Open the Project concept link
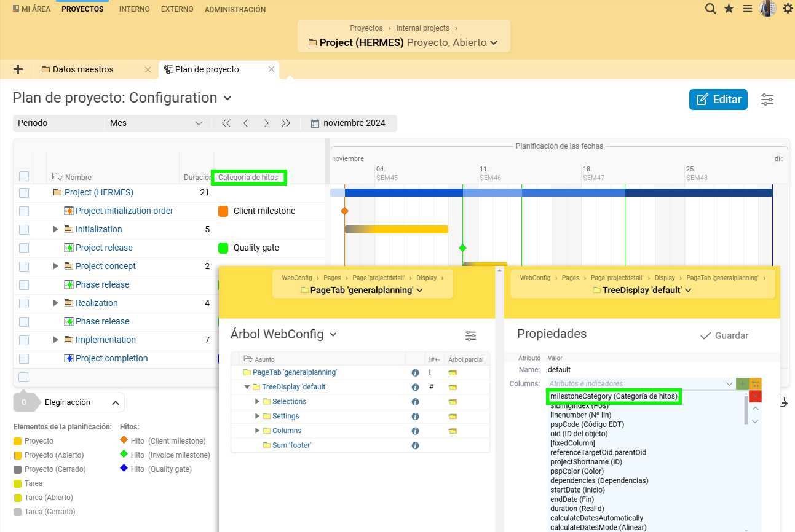795x532 pixels. click(x=105, y=266)
